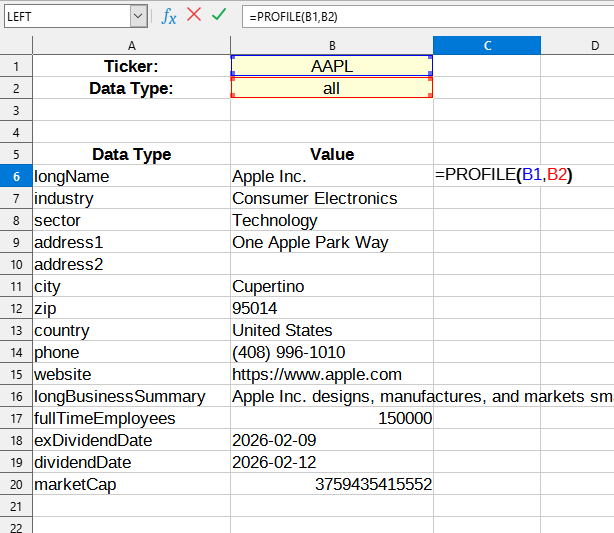Screen dimensions: 614x533
Task: Select column A header
Action: pyautogui.click(x=131, y=45)
